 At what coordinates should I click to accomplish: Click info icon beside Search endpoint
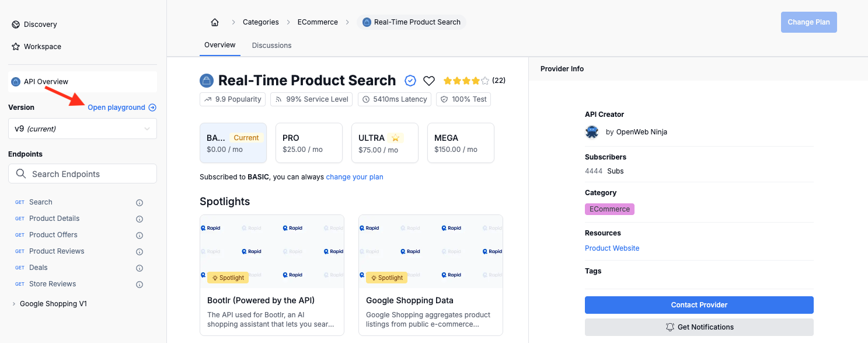140,203
